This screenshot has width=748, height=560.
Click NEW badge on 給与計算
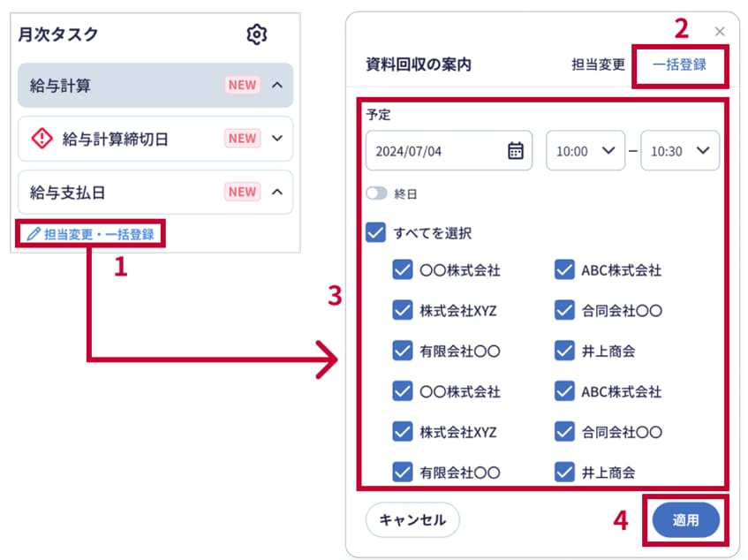click(242, 85)
